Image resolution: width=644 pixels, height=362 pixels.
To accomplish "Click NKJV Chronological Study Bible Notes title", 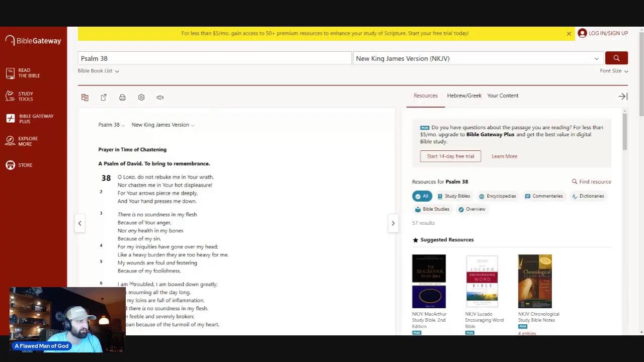I will coord(539,317).
